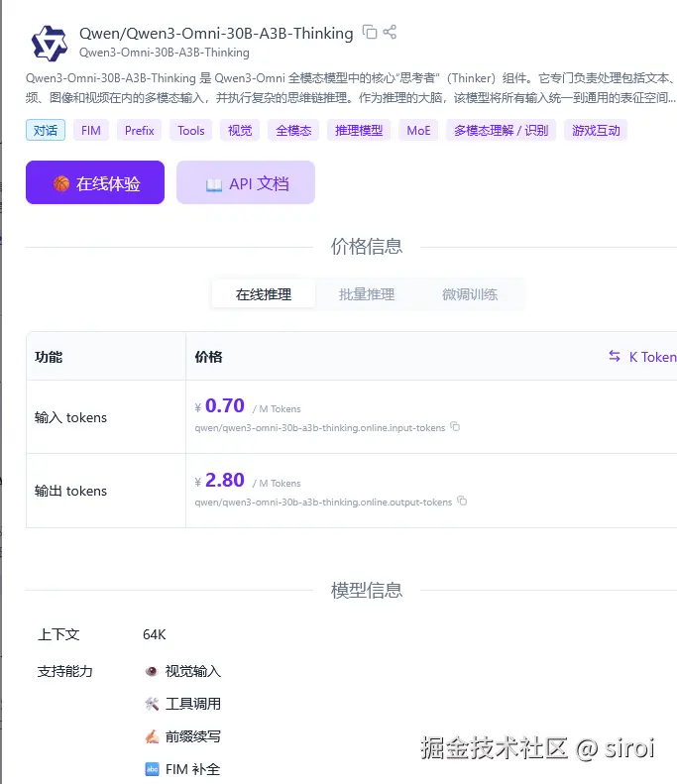Click the online.output-tokens identifier text
The image size is (677, 784).
coord(323,502)
